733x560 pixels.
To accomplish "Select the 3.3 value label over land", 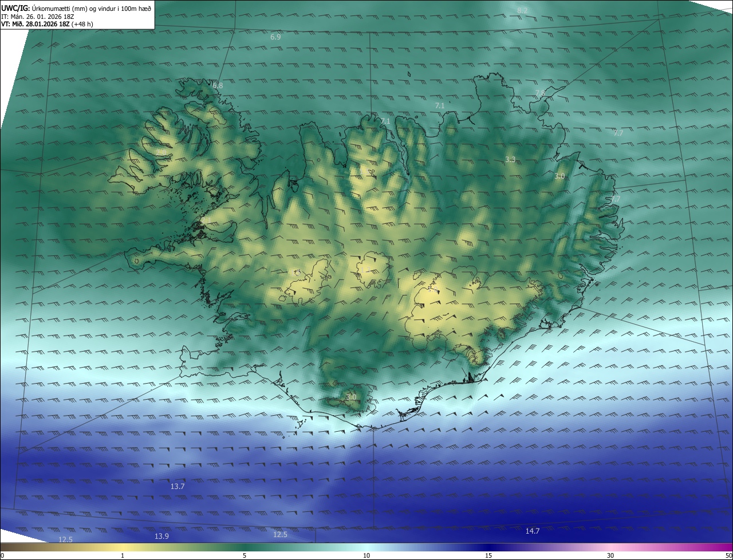I will point(510,159).
